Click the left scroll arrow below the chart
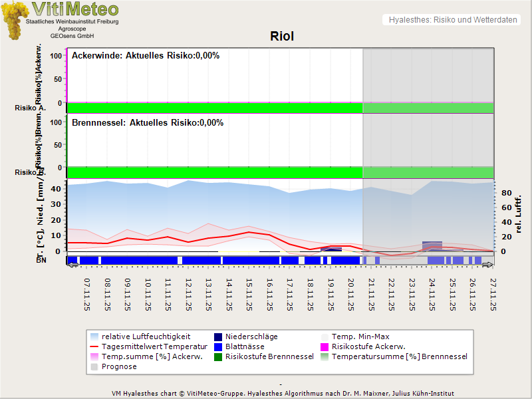This screenshot has width=532, height=399. pos(72,265)
